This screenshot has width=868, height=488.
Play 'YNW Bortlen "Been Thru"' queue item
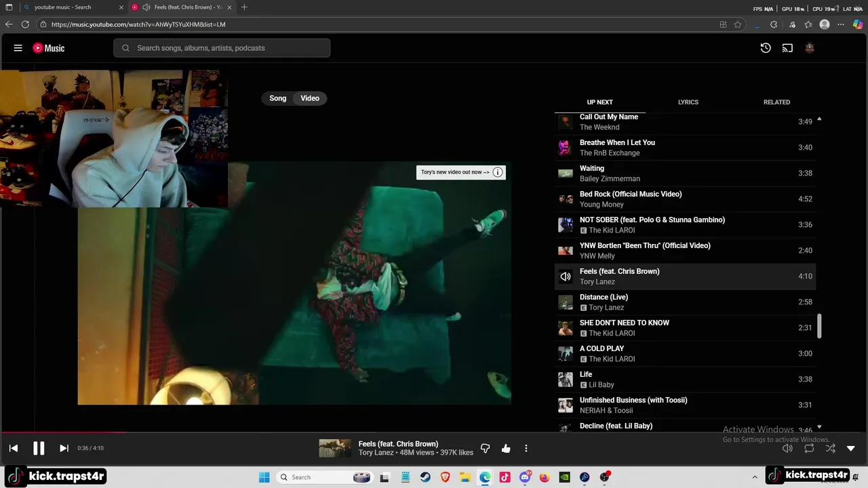click(685, 250)
